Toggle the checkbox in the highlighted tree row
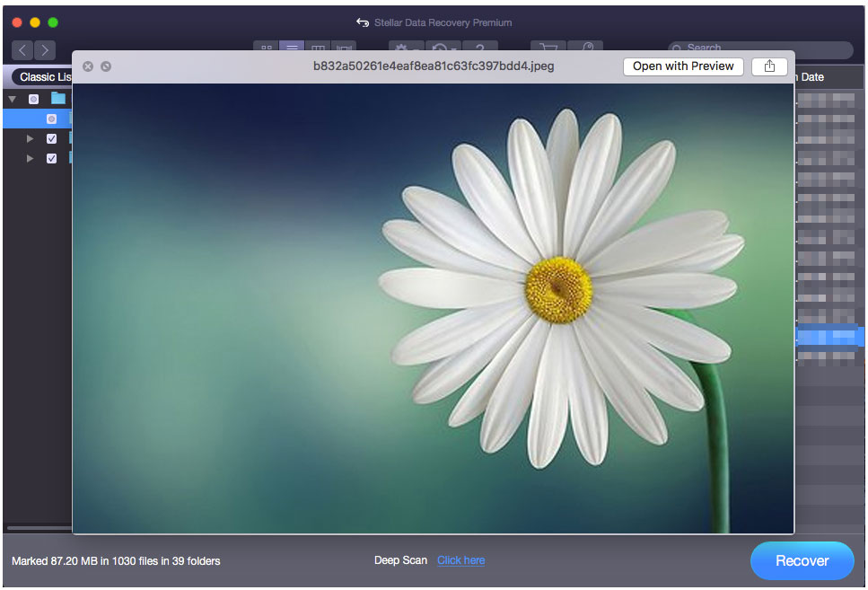This screenshot has width=868, height=590. tap(51, 119)
